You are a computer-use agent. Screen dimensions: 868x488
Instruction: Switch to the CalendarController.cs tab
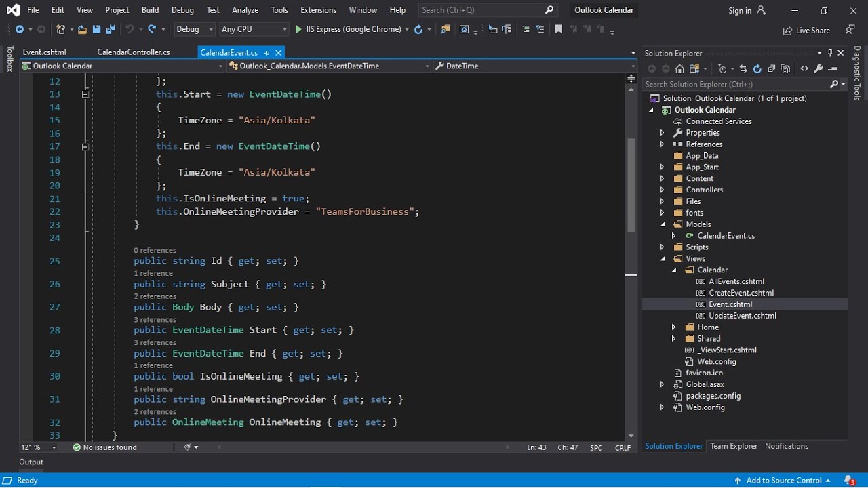pyautogui.click(x=134, y=52)
